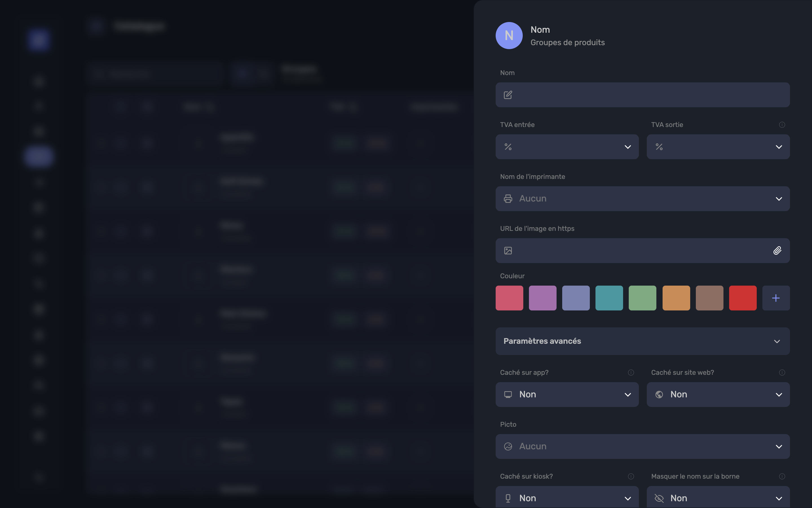Click the paperclip attach icon
The height and width of the screenshot is (508, 812).
[x=777, y=251]
